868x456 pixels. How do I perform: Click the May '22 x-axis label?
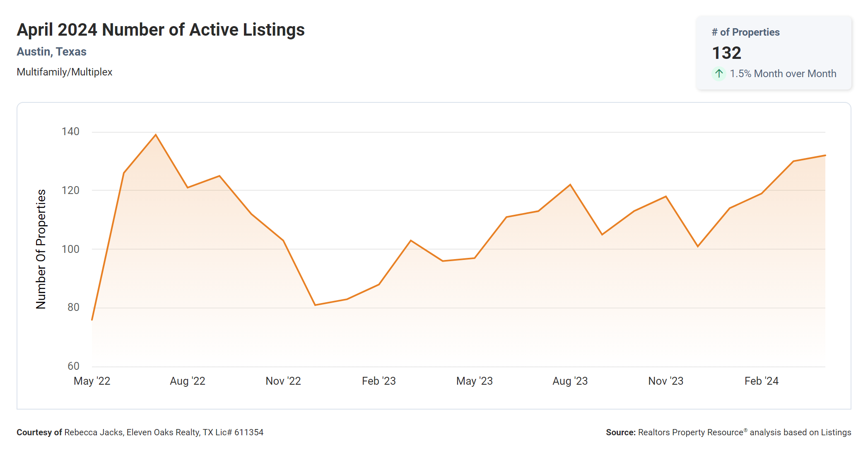coord(92,381)
